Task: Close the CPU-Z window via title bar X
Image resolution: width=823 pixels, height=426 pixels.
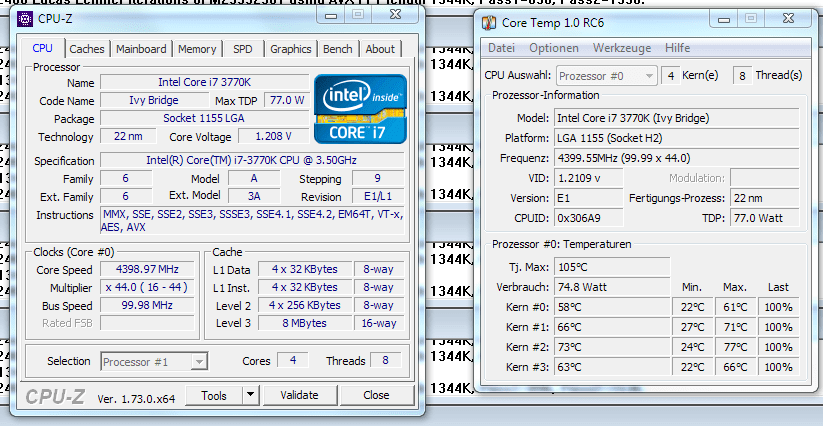Action: point(395,16)
